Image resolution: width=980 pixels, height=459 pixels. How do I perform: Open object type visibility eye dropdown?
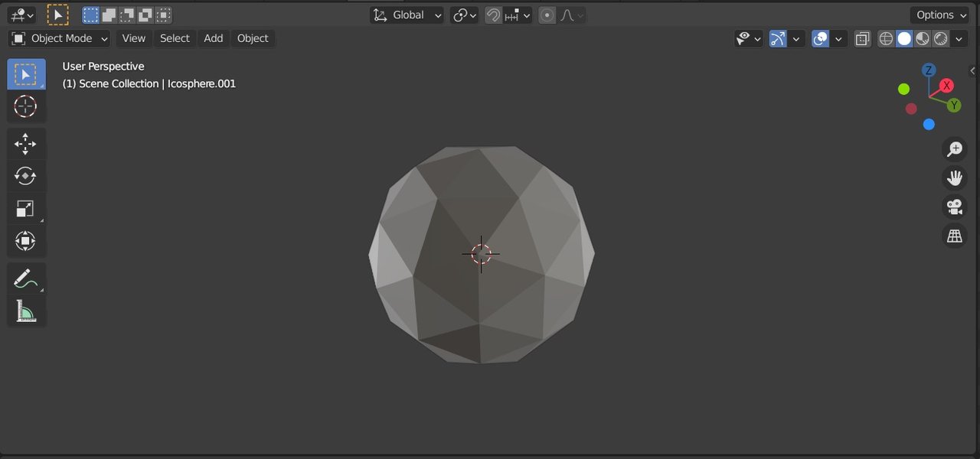[x=749, y=38]
